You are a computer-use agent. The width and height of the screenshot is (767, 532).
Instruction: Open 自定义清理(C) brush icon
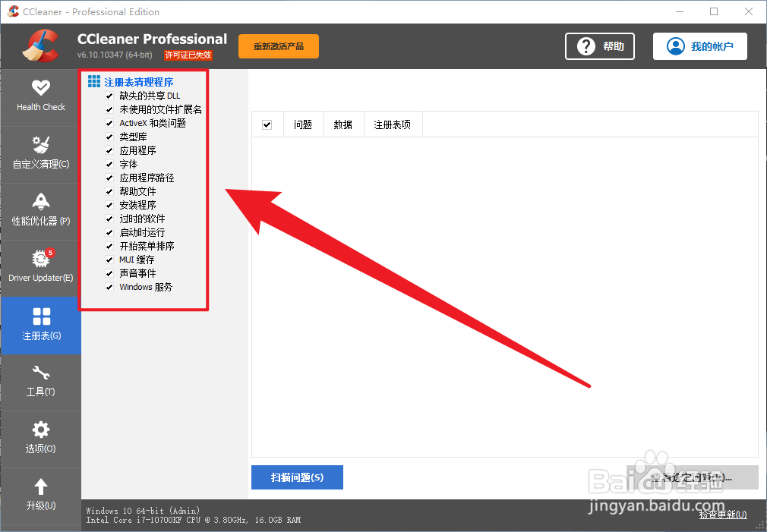tap(40, 145)
